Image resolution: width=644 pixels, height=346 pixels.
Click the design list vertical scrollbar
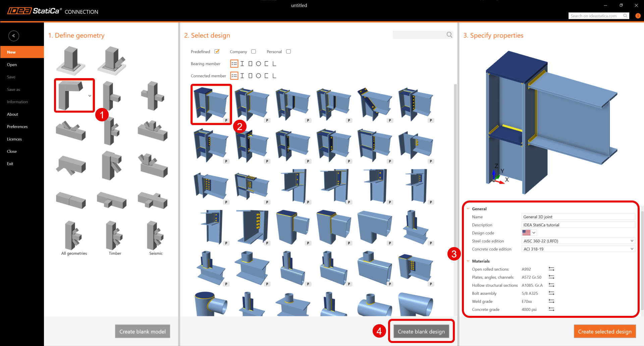pyautogui.click(x=455, y=199)
